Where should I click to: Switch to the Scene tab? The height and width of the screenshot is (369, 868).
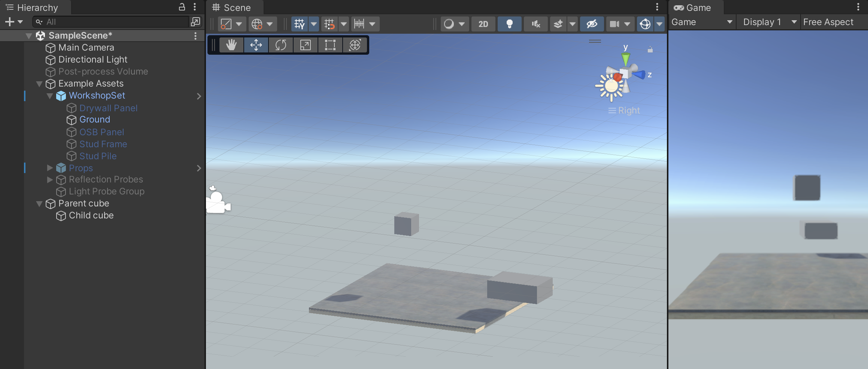(235, 7)
